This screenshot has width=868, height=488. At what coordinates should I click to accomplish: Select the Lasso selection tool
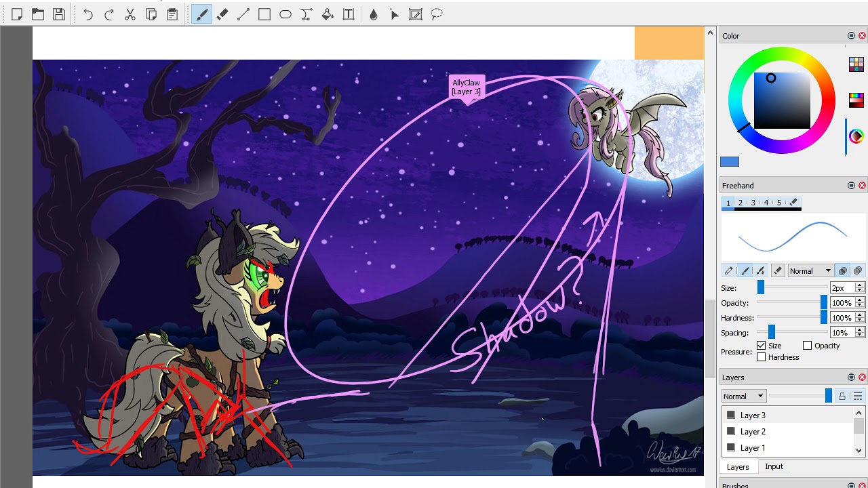437,14
